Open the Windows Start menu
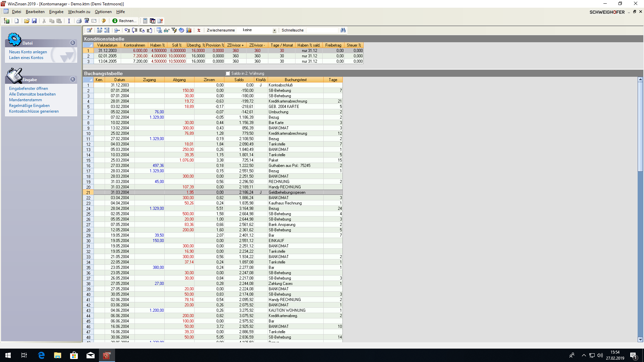The height and width of the screenshot is (362, 644). 8,355
